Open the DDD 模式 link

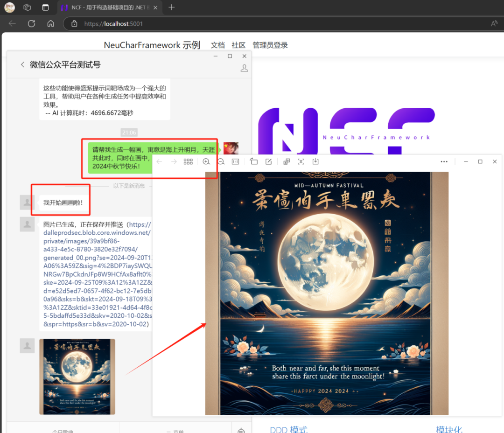[x=289, y=429]
